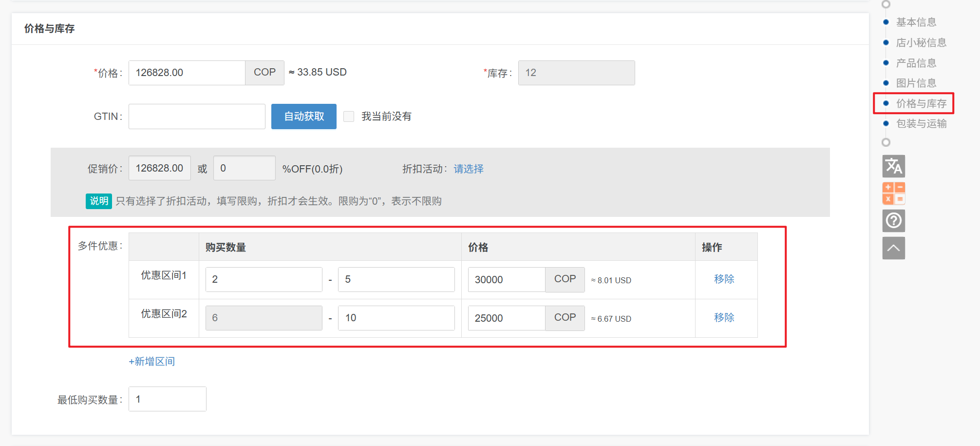This screenshot has height=446, width=980.
Task: Open the orange calculator tool icon
Action: point(893,194)
